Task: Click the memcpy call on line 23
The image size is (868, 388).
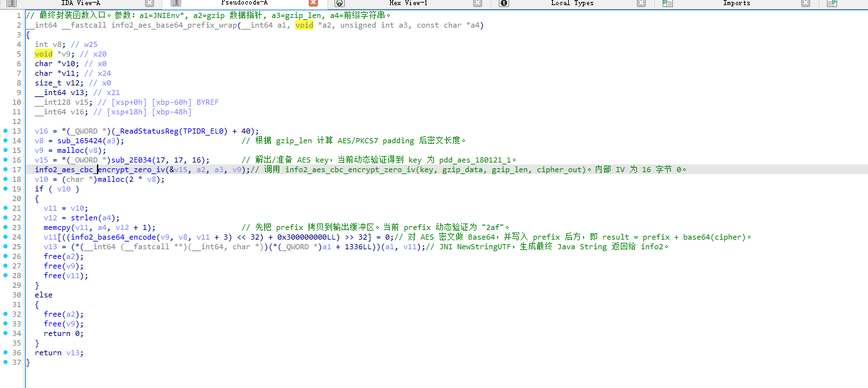Action: [57, 227]
